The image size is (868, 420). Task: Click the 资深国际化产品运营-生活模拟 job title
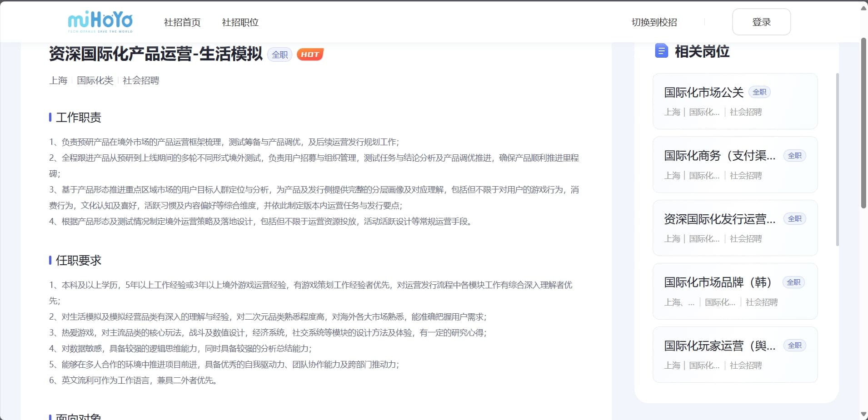point(155,54)
